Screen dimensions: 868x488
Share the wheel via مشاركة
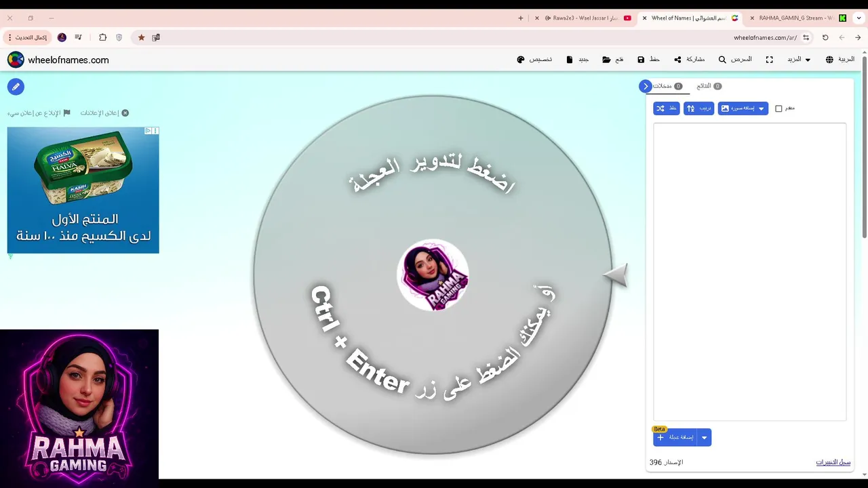689,60
